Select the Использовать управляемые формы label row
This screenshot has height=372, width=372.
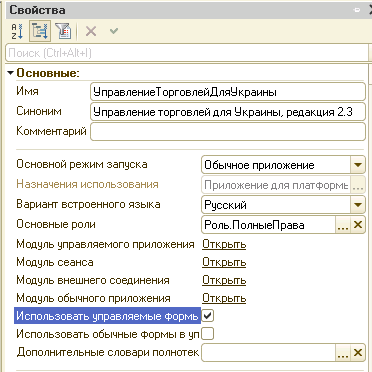pyautogui.click(x=107, y=316)
